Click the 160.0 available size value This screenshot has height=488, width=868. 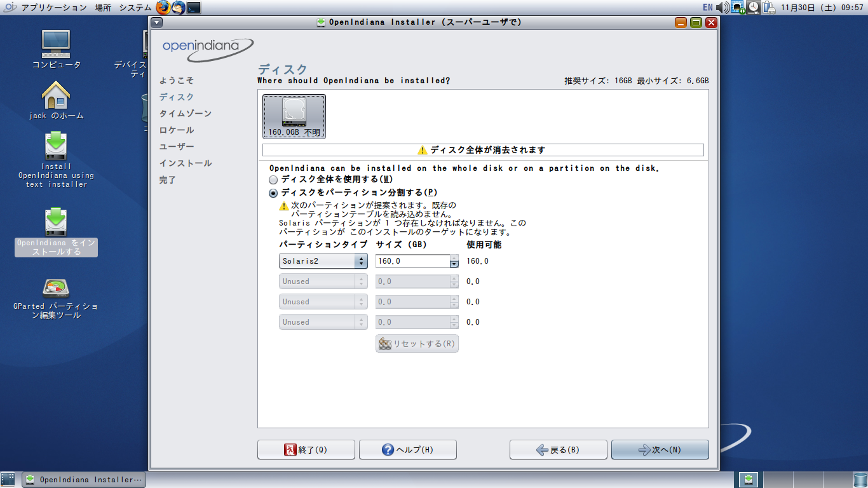tap(477, 261)
